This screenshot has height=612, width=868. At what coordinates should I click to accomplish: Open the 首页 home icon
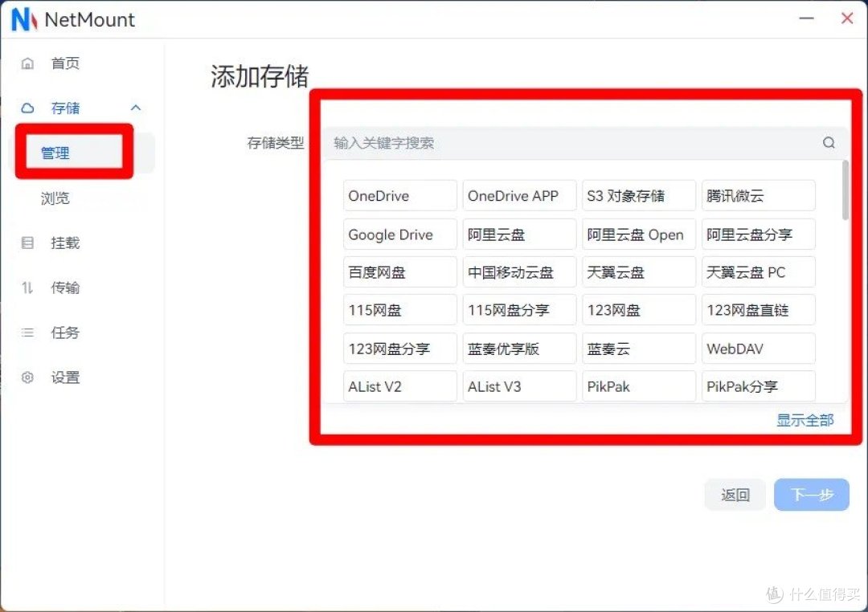point(28,63)
